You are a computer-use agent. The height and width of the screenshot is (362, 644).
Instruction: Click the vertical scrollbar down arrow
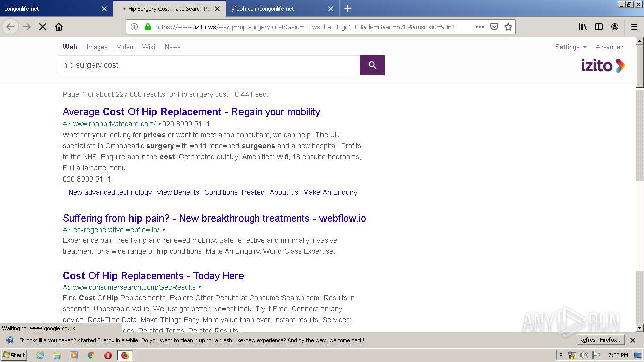(x=640, y=328)
